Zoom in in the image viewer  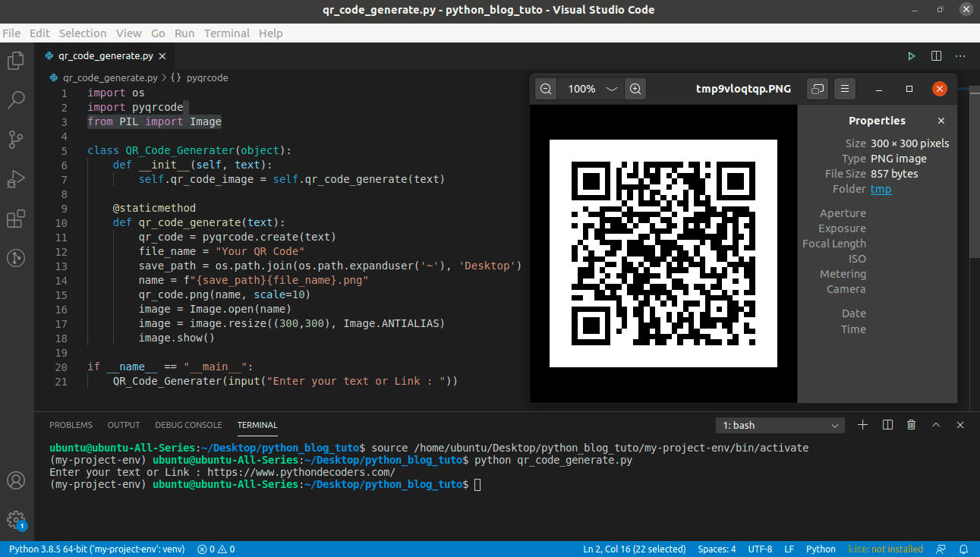[635, 89]
